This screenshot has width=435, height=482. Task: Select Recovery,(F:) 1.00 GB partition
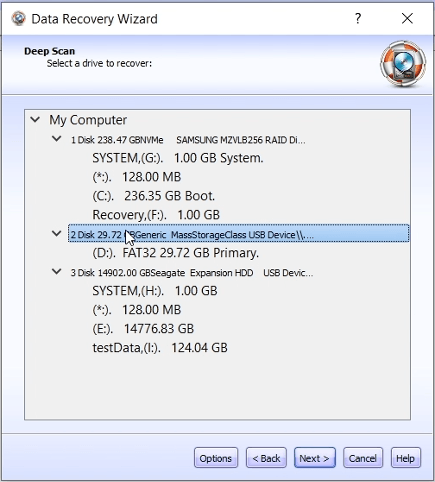(156, 215)
